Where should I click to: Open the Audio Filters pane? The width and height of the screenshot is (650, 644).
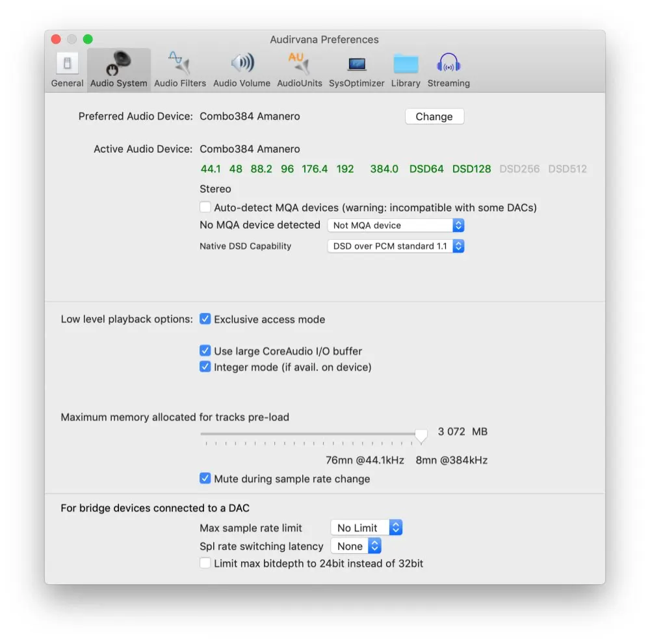click(180, 70)
